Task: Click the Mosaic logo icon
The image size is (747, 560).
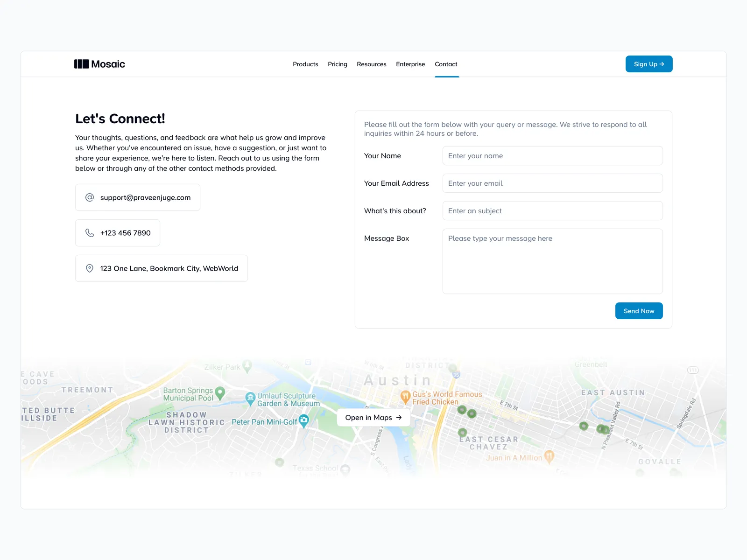Action: (81, 64)
